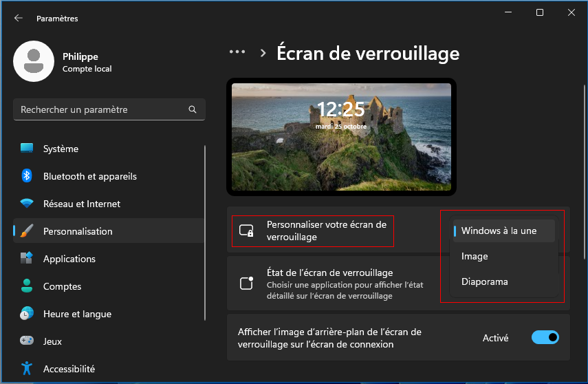Click the paintbrush Personnalisation icon
The image size is (588, 384).
27,231
